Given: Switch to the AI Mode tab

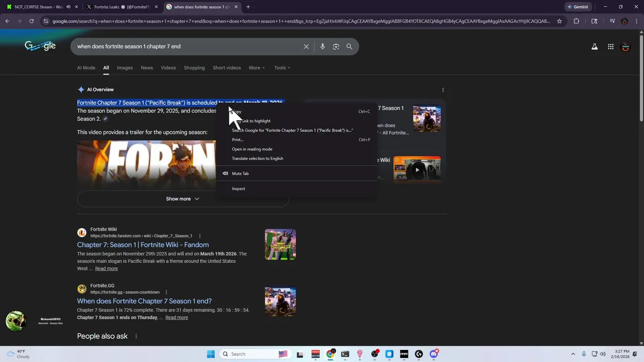Looking at the screenshot, I should (86, 68).
